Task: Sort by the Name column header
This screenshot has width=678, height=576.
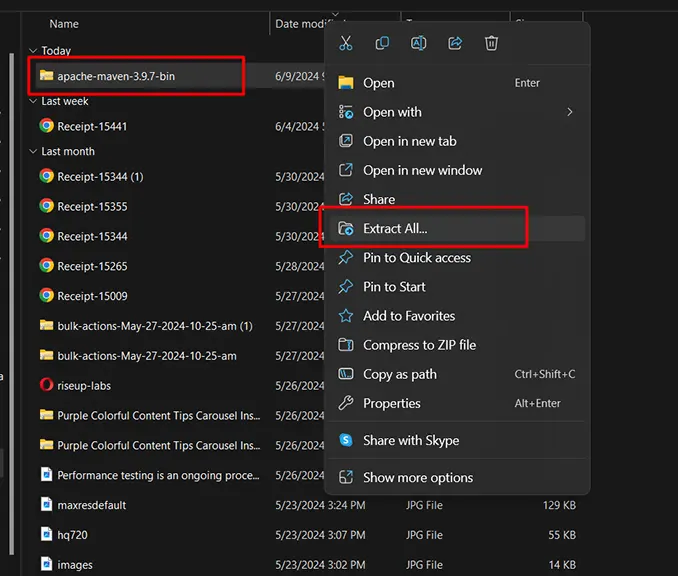Action: [x=64, y=24]
